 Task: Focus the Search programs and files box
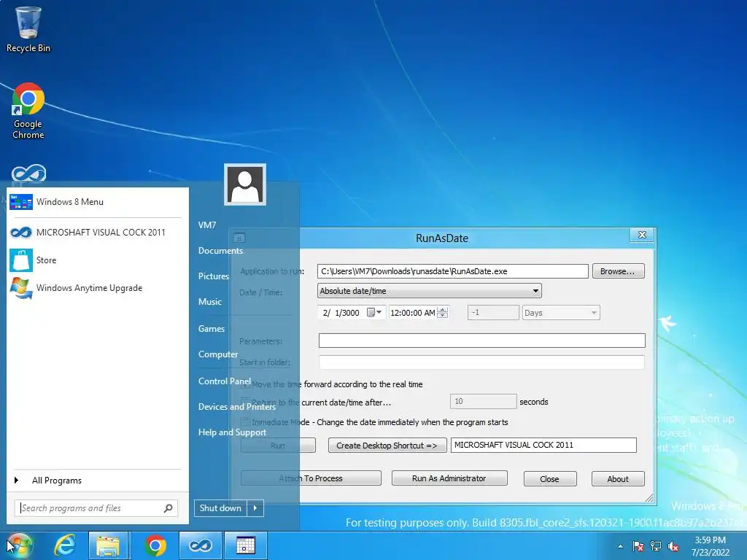point(90,508)
